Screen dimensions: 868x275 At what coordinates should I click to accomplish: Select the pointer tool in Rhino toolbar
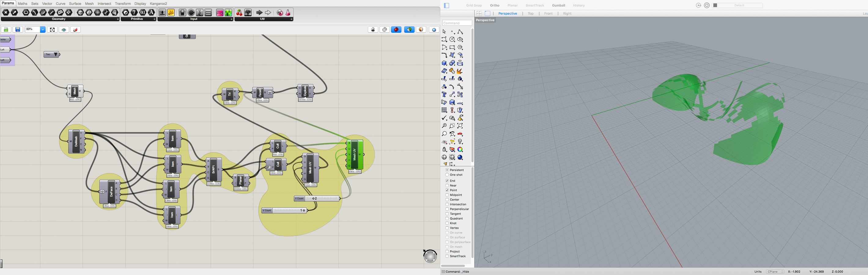[445, 32]
